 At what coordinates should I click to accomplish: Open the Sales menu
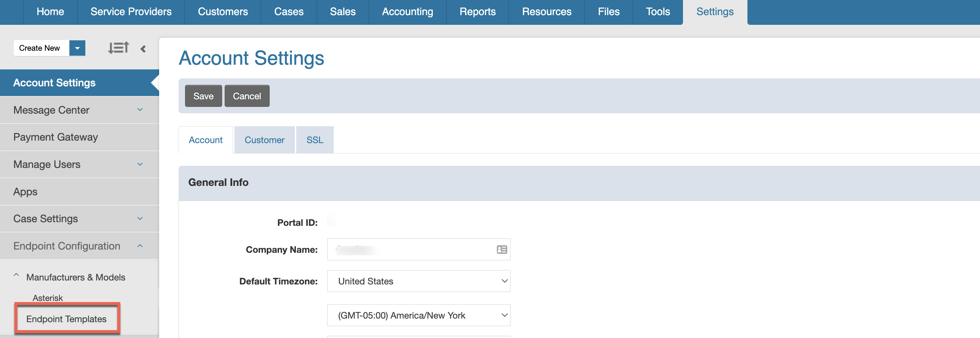pos(343,12)
